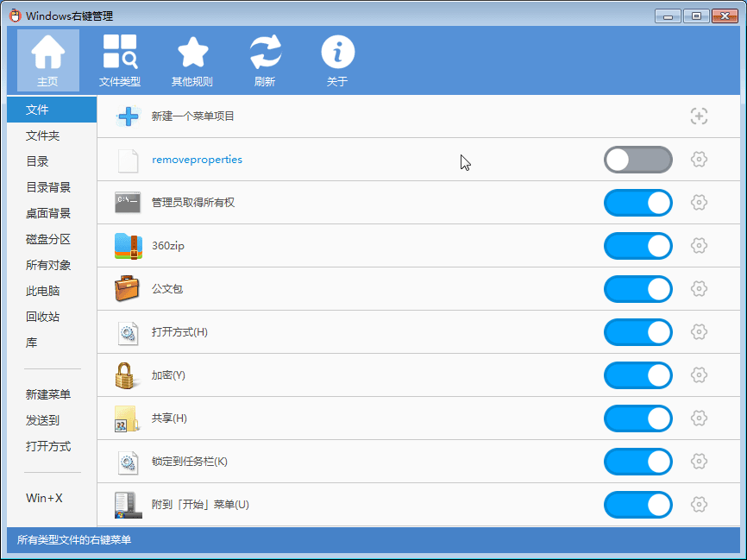
Task: Open settings gear for 附到「开始」菜单(U)
Action: [699, 505]
